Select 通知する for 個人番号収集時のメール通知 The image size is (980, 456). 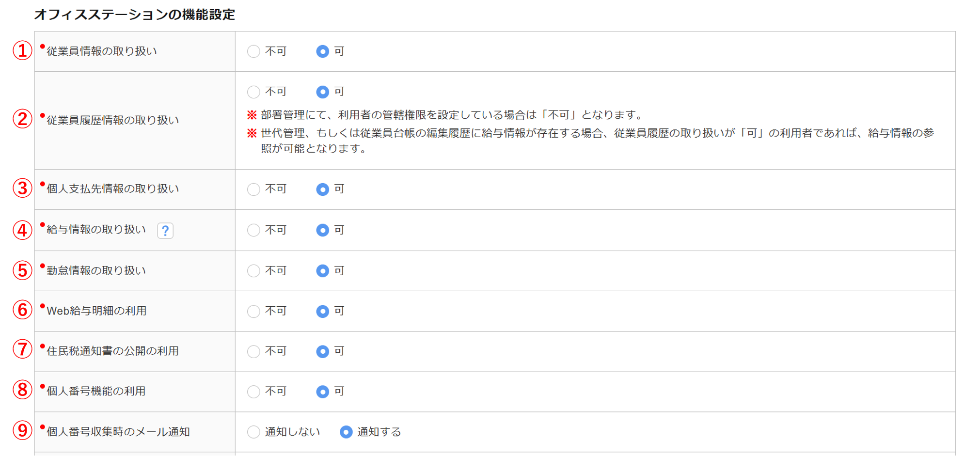(346, 432)
